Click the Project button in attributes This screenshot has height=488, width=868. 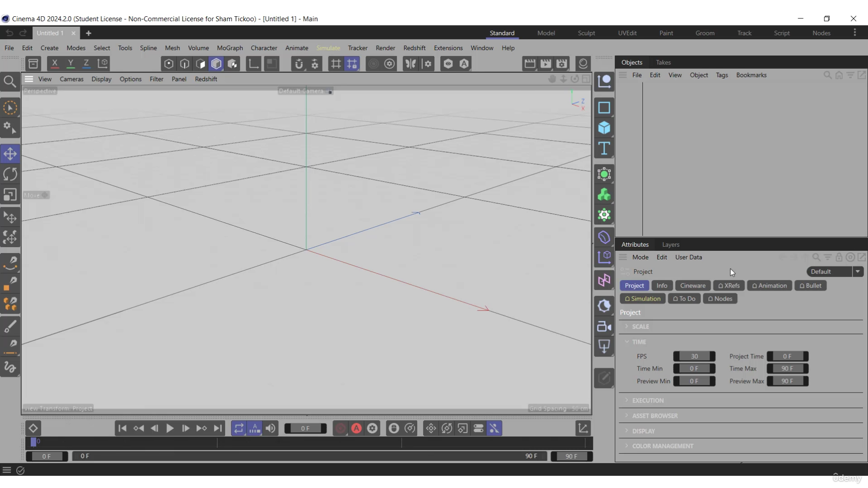[634, 286]
